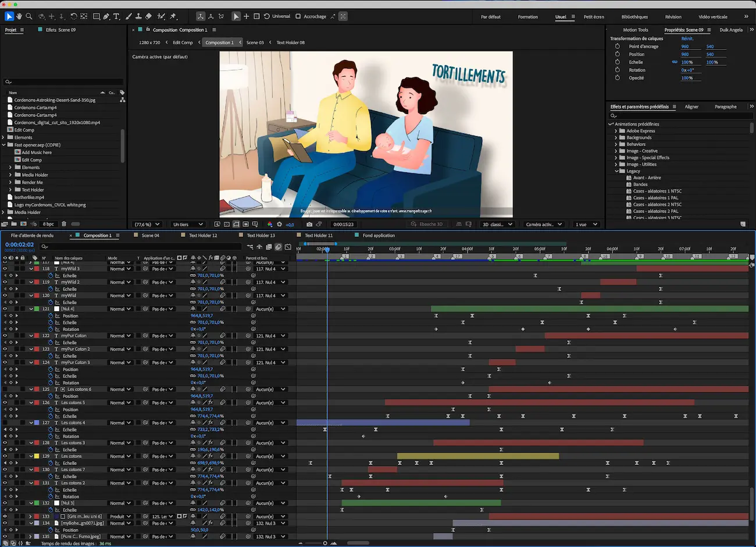Click the 0:00:15:23 preview time button
This screenshot has width=756, height=547.
(x=343, y=224)
